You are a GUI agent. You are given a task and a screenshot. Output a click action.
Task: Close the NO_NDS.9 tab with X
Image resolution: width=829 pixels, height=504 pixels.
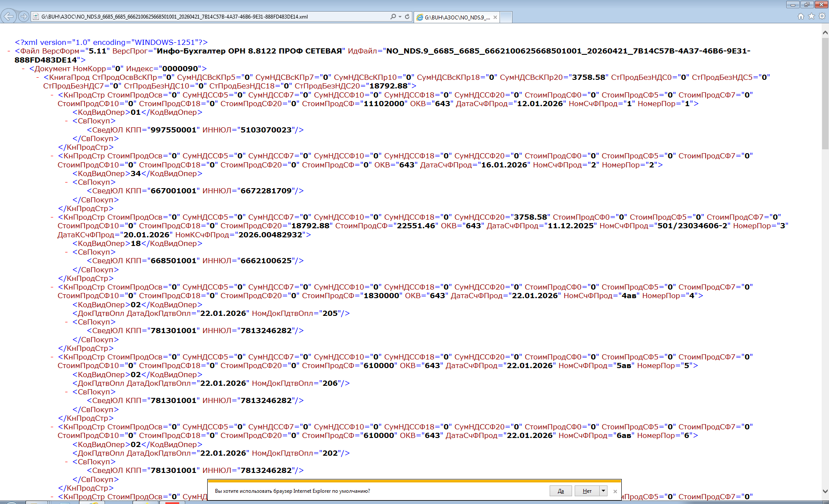coord(495,17)
